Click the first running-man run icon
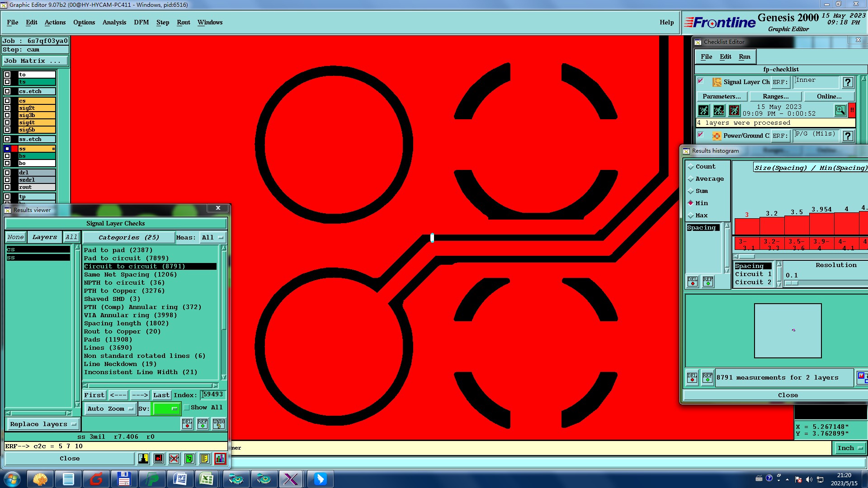The height and width of the screenshot is (488, 868). pos(703,110)
